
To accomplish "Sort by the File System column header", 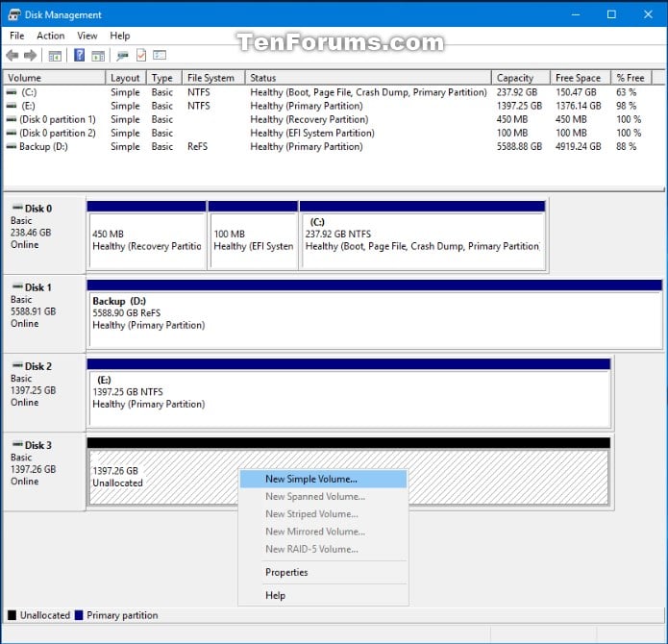I will (213, 78).
